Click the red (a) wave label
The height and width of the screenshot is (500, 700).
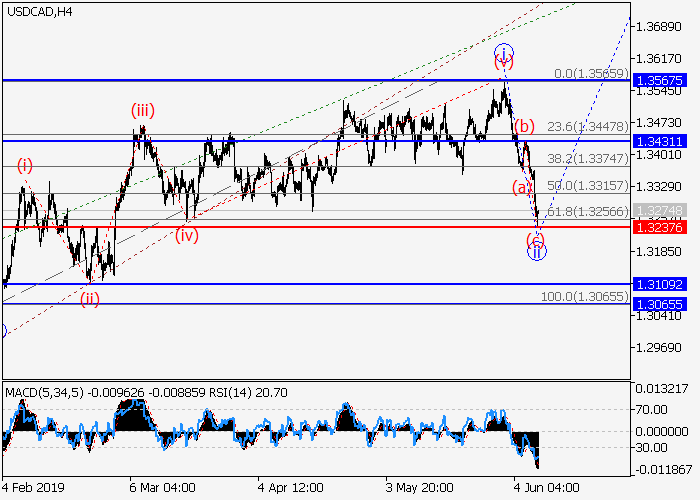tap(522, 186)
